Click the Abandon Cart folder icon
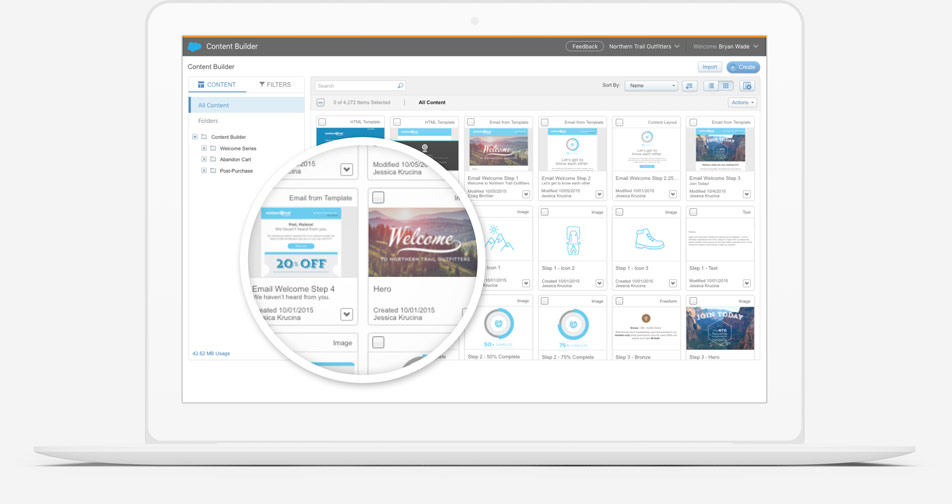 [213, 159]
